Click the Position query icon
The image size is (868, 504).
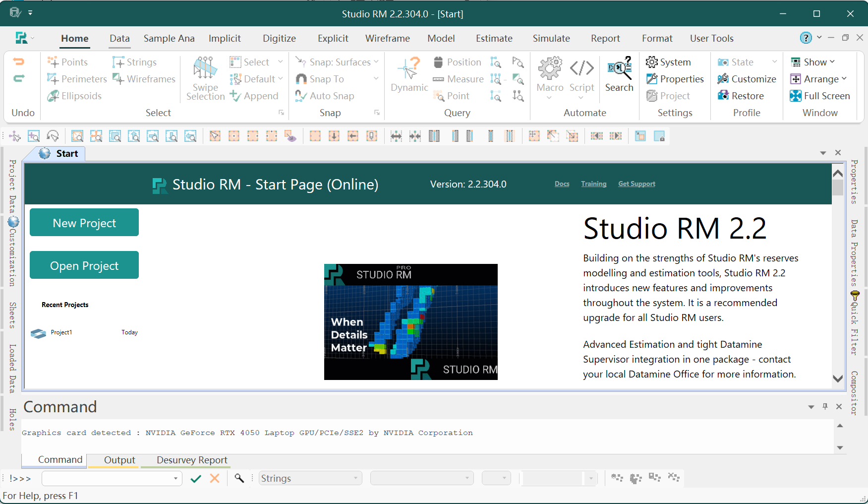tap(438, 62)
